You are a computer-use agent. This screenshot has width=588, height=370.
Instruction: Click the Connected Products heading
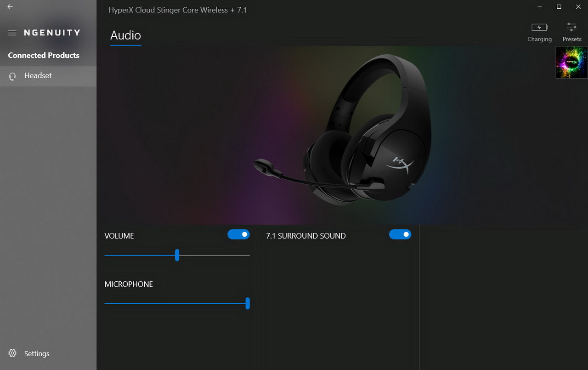coord(44,55)
